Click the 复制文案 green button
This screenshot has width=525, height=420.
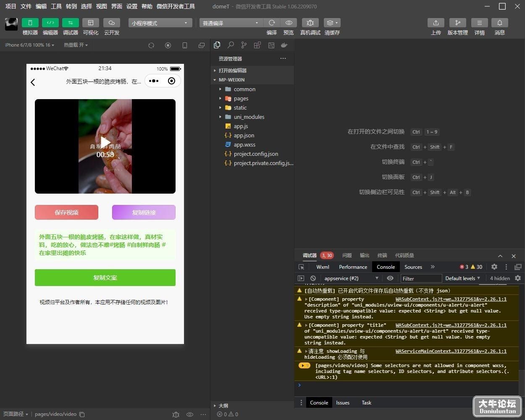pos(105,278)
